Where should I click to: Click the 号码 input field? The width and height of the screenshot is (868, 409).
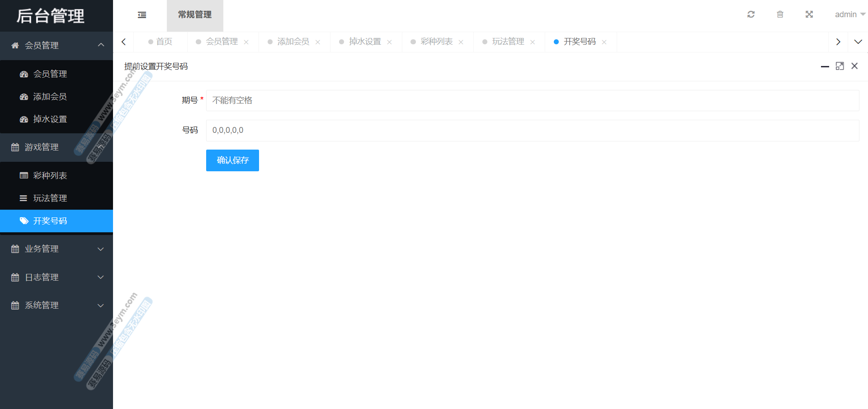tap(532, 131)
